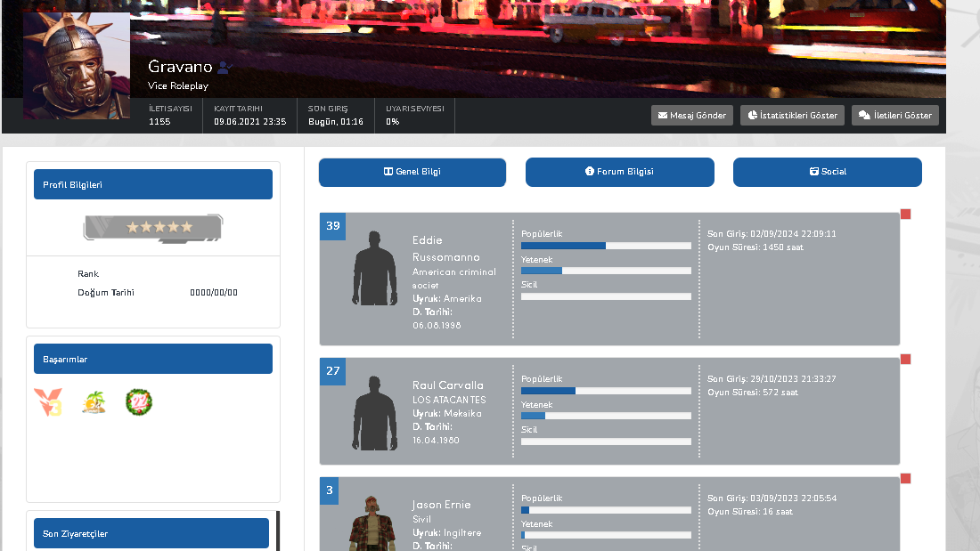Click Eddie Russomanno's silhouette avatar
Image resolution: width=980 pixels, height=551 pixels.
click(375, 269)
